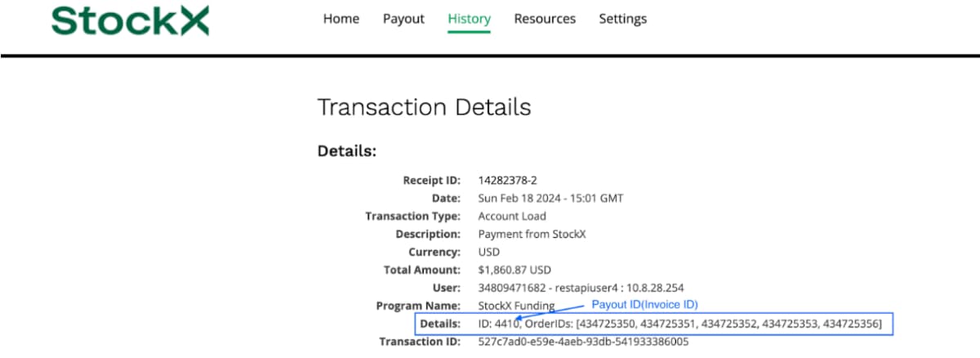This screenshot has width=980, height=358.
Task: Click the Account Load transaction type
Action: coord(512,217)
